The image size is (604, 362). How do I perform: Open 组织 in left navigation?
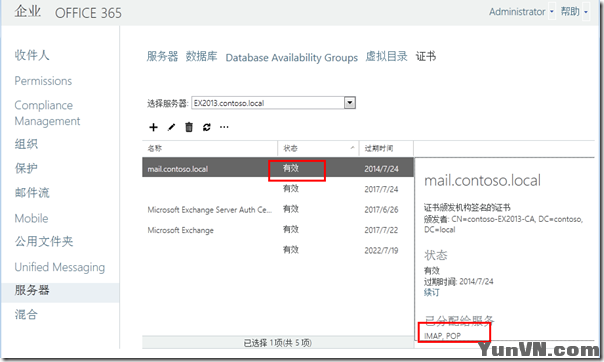[x=26, y=144]
